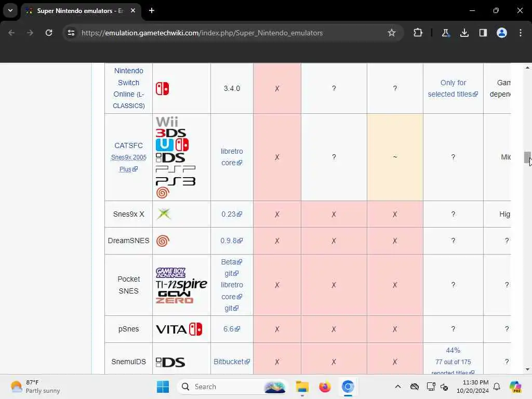Click the vertical scrollbar thumb

coord(527,157)
